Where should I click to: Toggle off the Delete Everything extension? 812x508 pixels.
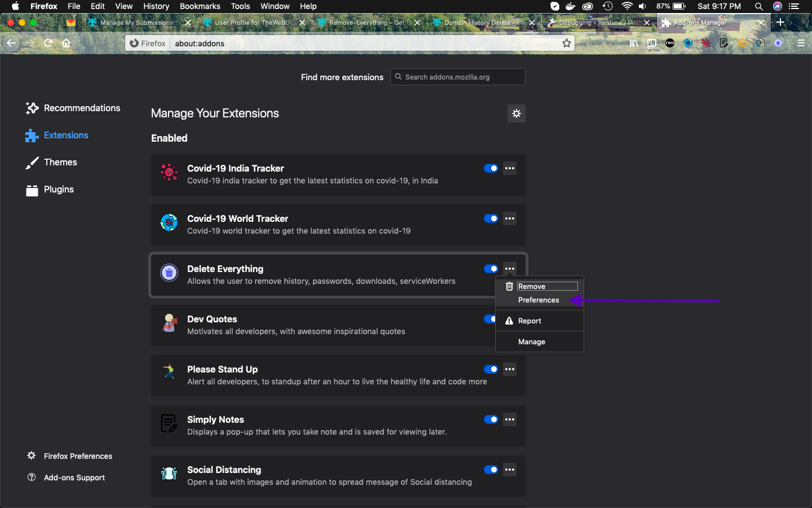[x=491, y=269]
